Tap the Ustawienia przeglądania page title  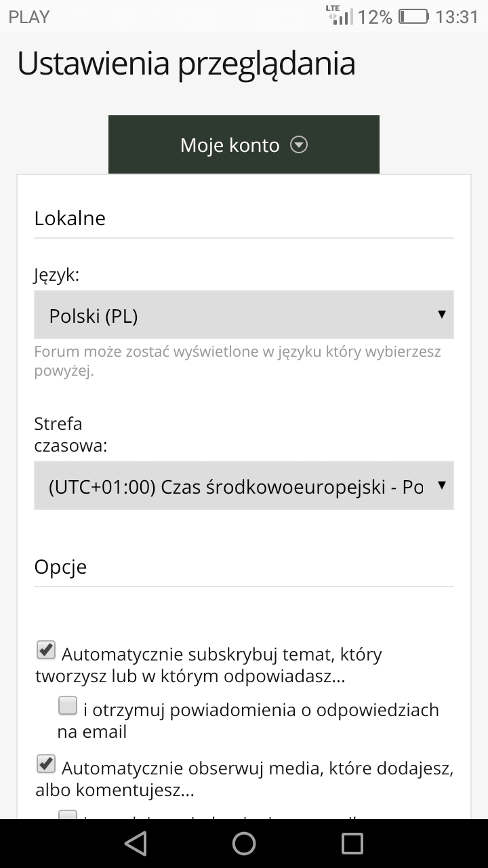tap(186, 64)
